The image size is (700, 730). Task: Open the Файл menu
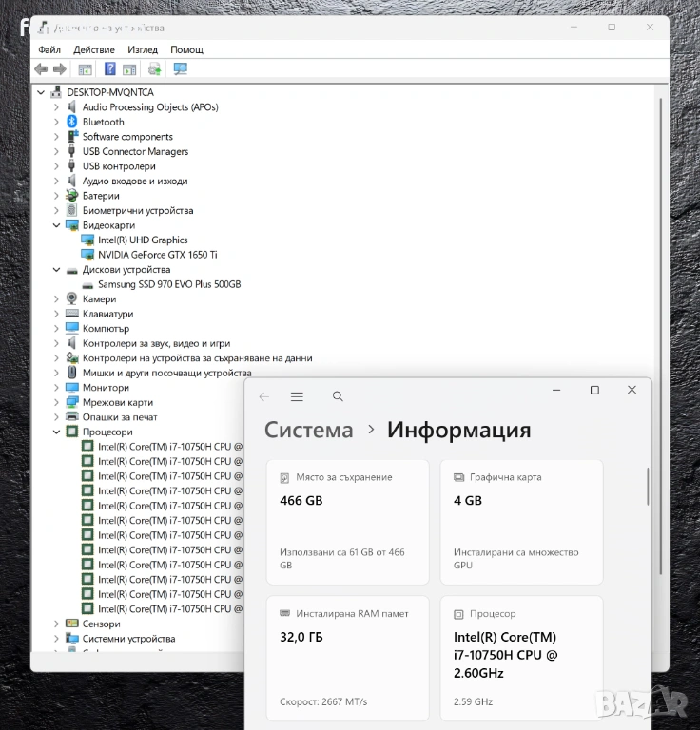(49, 49)
